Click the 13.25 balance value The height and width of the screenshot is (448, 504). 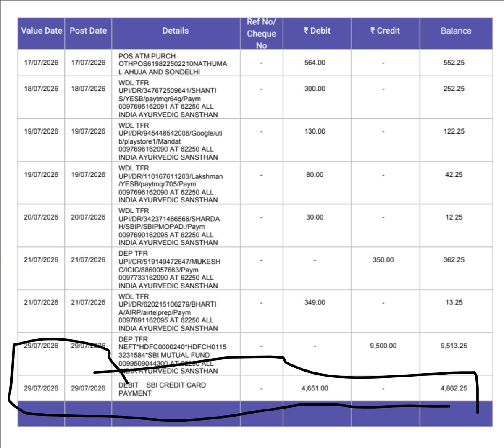[454, 302]
